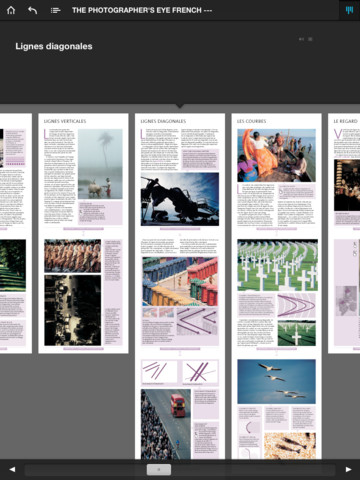Toggle the blue page-browse view icon
The width and height of the screenshot is (360, 480).
(349, 10)
